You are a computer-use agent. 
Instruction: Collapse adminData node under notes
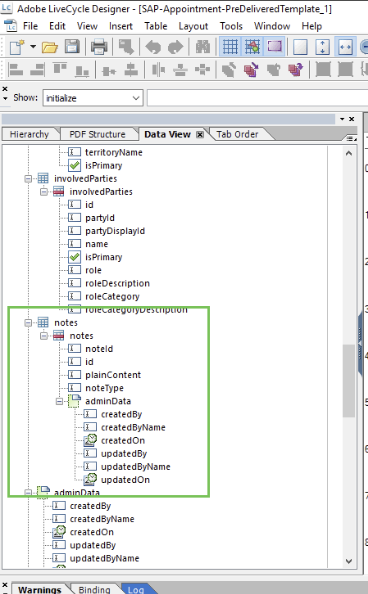click(x=60, y=401)
